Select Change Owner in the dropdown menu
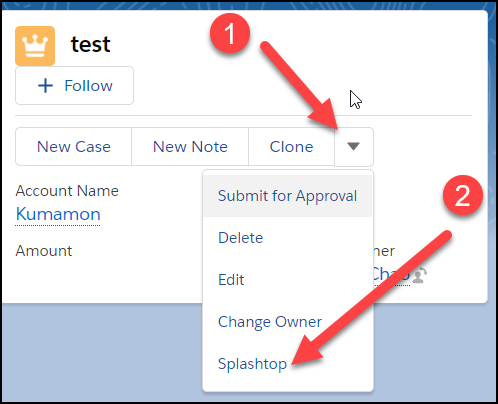Viewport: 498px width, 404px height. (x=287, y=322)
